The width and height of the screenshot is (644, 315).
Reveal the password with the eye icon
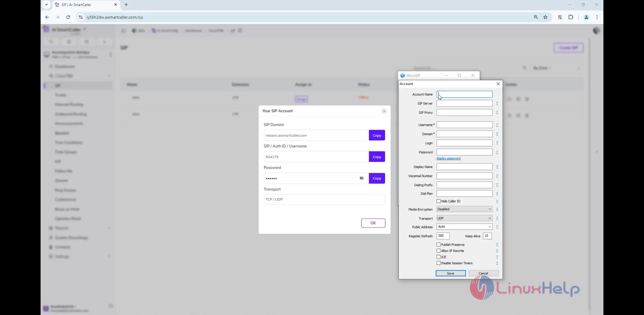[x=362, y=178]
